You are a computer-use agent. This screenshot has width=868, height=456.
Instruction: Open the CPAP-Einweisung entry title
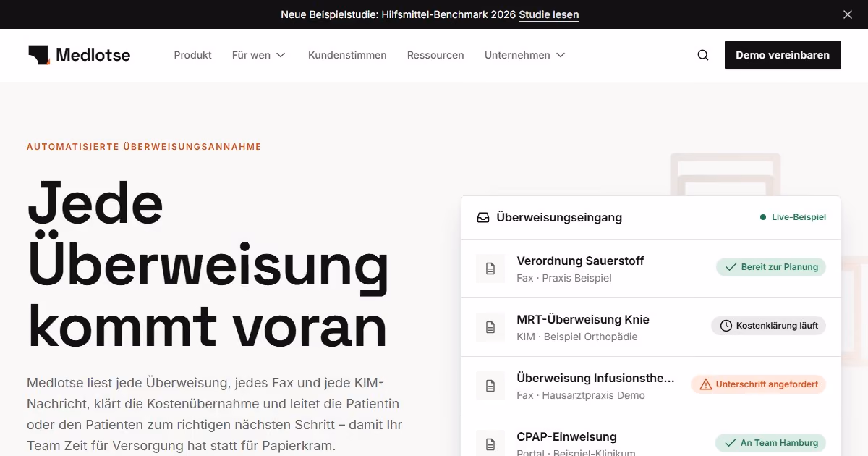click(566, 436)
